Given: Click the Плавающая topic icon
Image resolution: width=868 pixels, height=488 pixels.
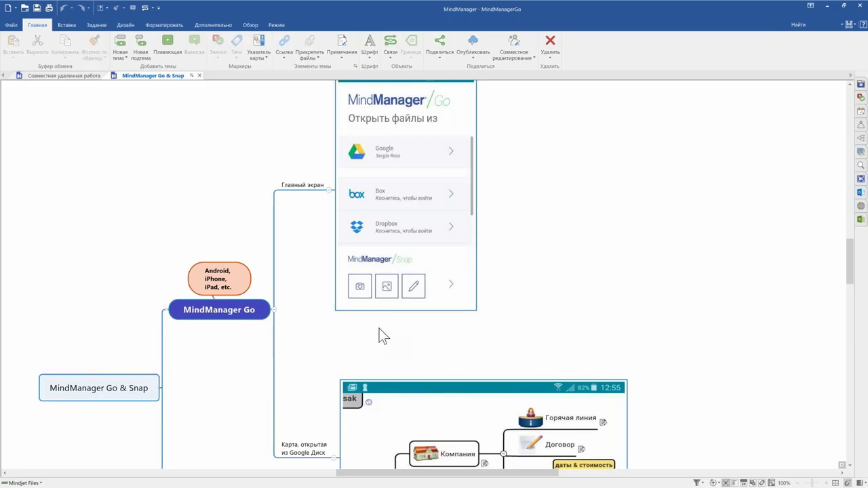Looking at the screenshot, I should pyautogui.click(x=167, y=41).
